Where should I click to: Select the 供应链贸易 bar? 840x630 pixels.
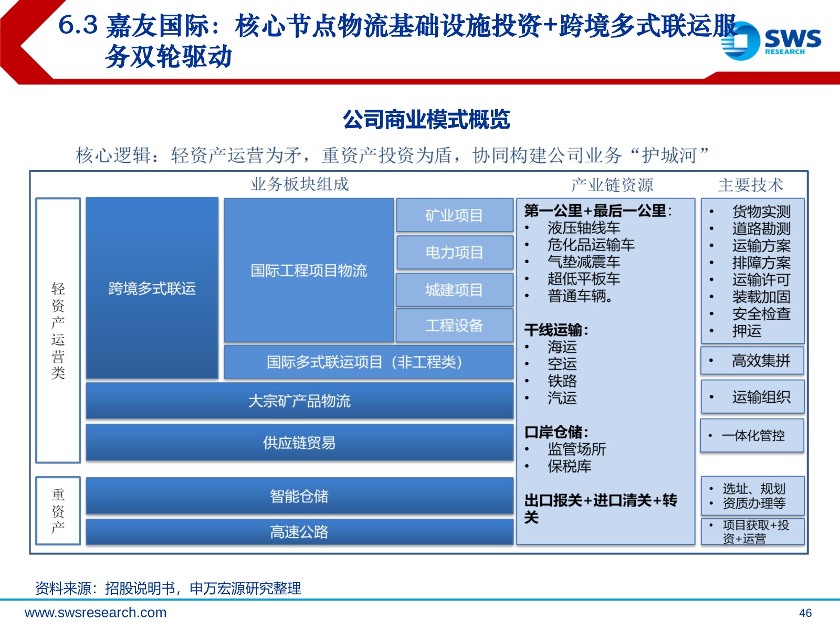click(x=299, y=443)
